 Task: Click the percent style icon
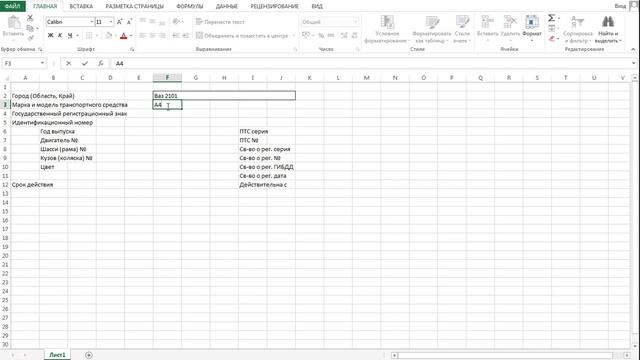point(321,36)
